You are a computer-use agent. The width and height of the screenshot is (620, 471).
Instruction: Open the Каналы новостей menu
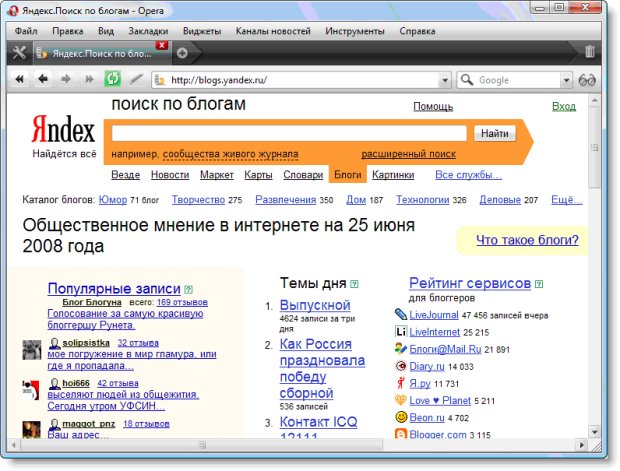[x=273, y=31]
